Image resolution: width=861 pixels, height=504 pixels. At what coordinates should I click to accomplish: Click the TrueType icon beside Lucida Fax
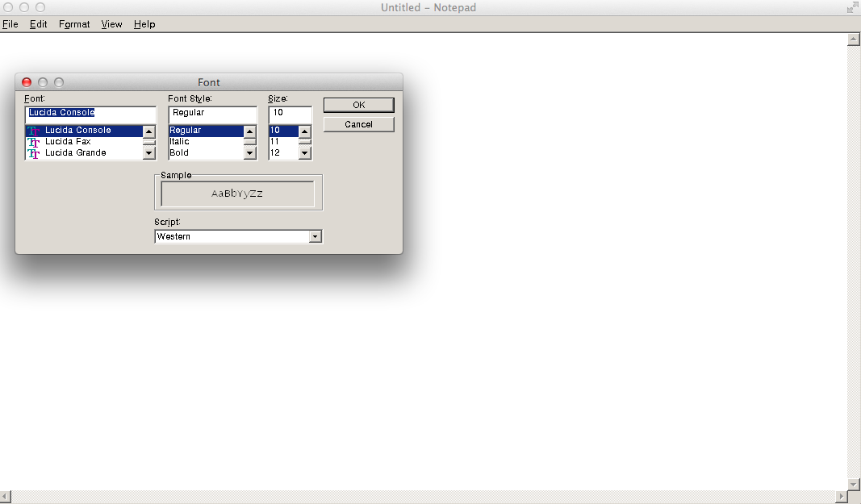[34, 142]
